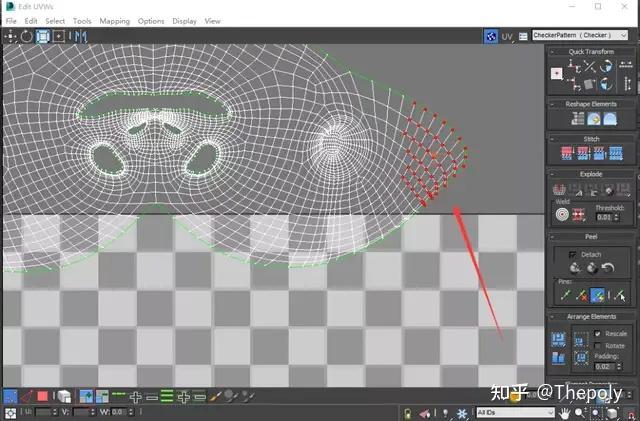Open the Options menu

click(151, 21)
